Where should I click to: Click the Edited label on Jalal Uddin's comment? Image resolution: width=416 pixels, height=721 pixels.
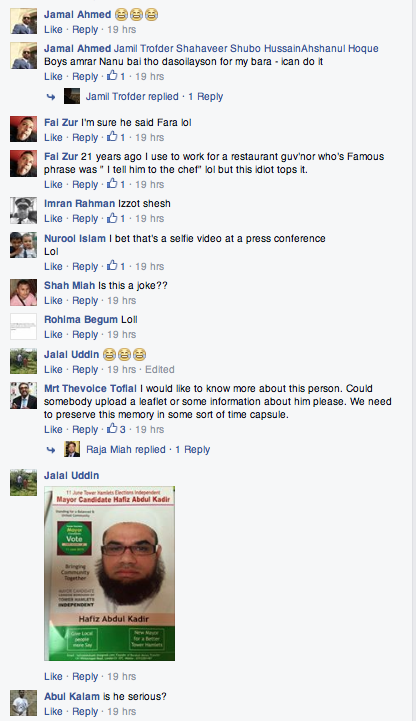(x=160, y=369)
